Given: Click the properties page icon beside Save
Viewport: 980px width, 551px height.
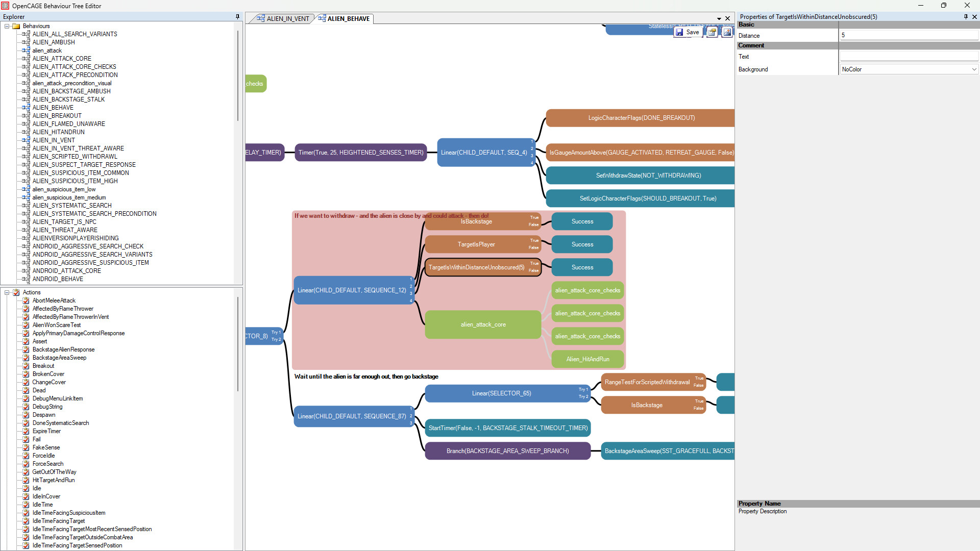Looking at the screenshot, I should [x=712, y=32].
